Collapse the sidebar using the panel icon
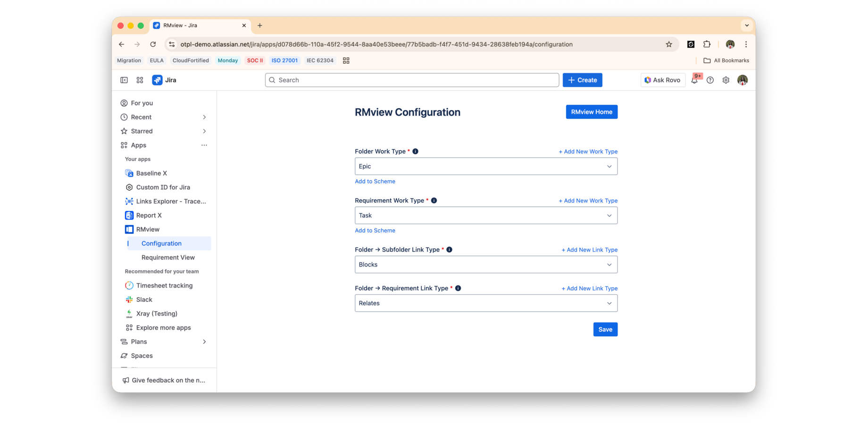 pyautogui.click(x=124, y=80)
